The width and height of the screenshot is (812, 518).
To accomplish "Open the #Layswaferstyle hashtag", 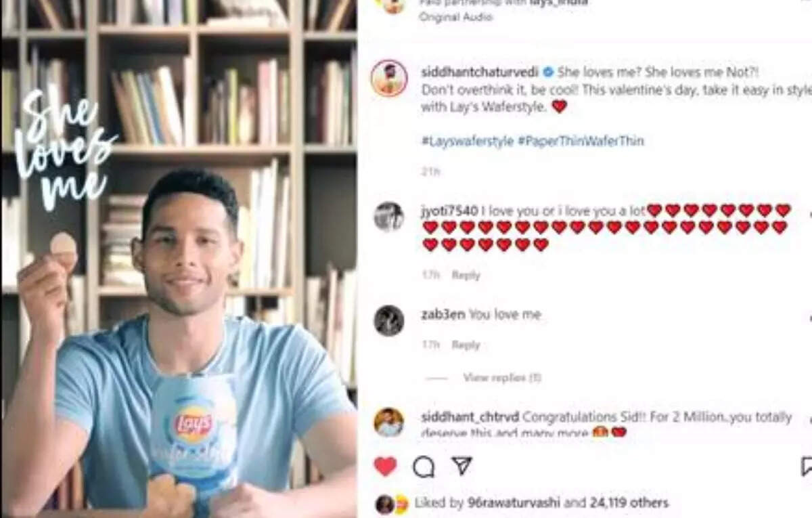I will [x=467, y=142].
